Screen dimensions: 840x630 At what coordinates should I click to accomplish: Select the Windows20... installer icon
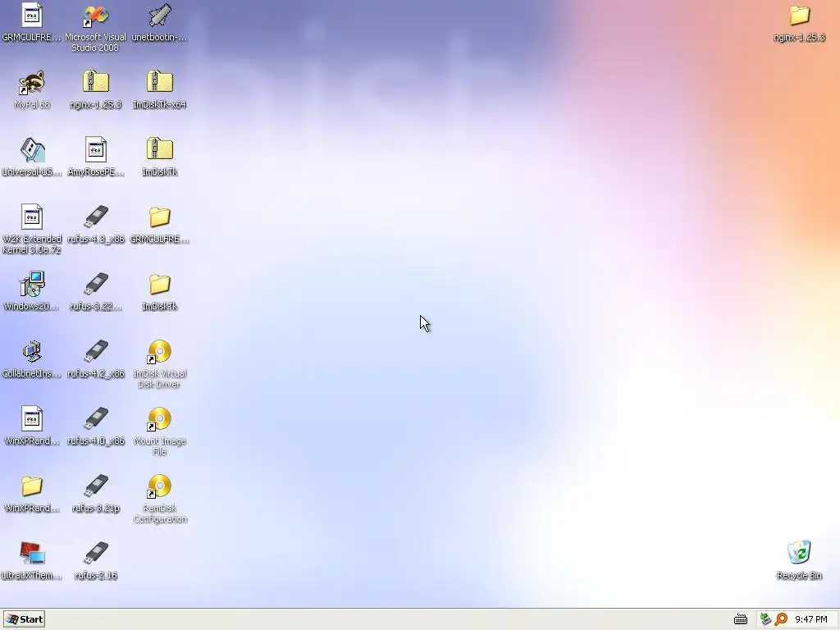coord(32,285)
